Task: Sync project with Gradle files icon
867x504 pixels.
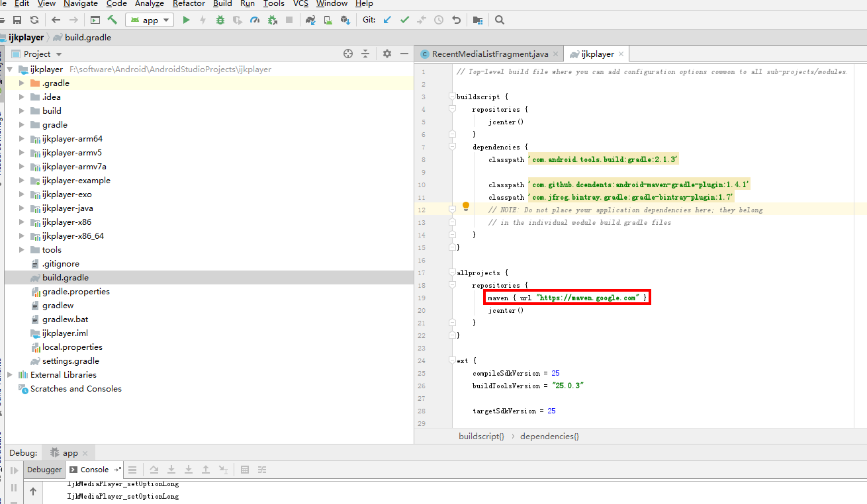Action: pyautogui.click(x=310, y=21)
